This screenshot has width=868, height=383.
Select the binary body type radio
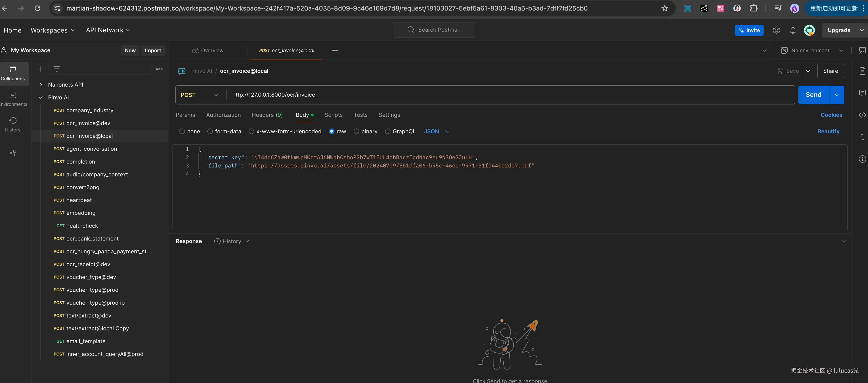356,131
